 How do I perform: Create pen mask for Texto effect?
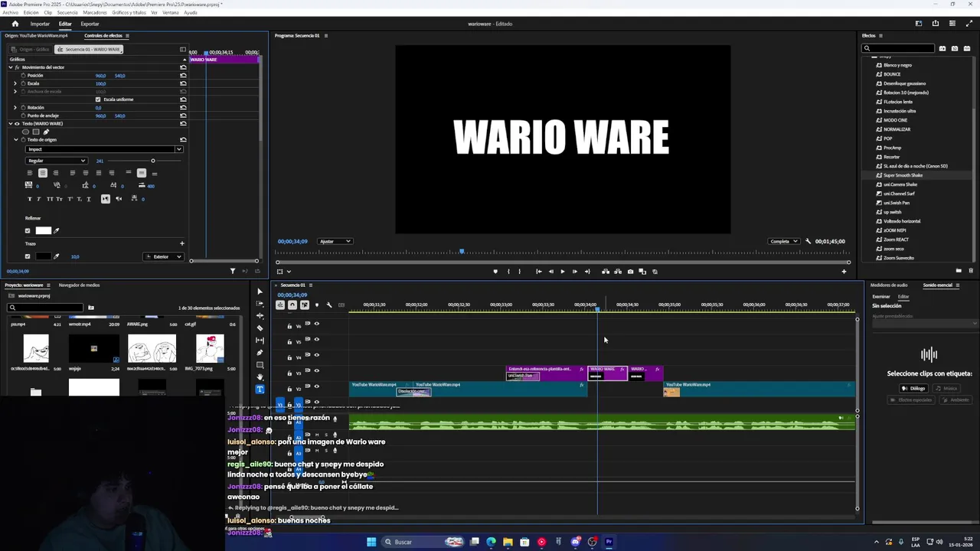[x=46, y=132]
